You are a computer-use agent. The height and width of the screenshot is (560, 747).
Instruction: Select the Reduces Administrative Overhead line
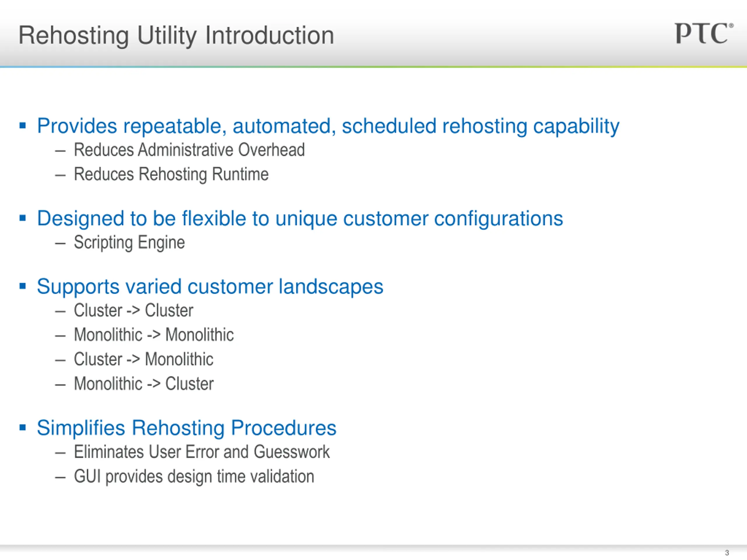[189, 150]
